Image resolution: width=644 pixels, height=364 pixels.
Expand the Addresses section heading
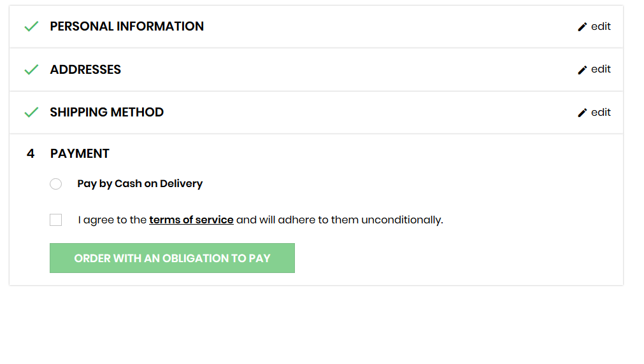point(85,69)
